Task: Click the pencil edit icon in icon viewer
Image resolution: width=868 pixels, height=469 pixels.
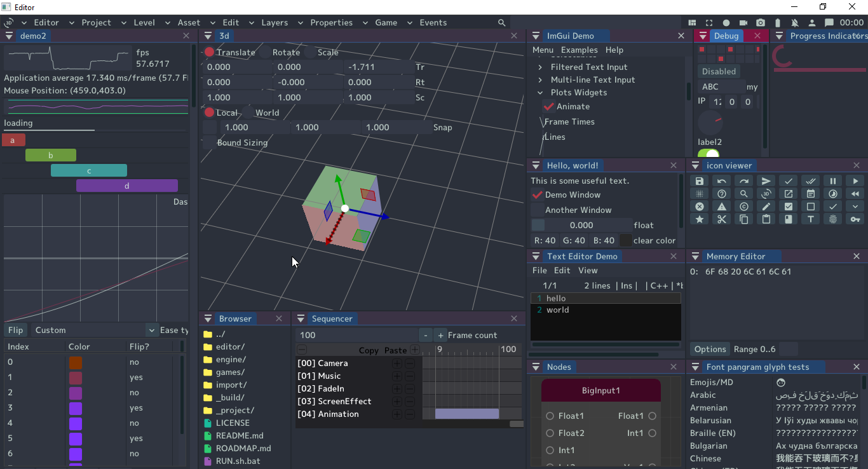Action: [766, 207]
